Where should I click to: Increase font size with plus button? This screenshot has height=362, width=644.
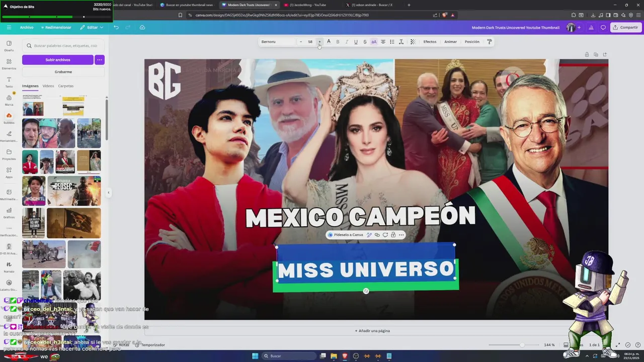319,42
